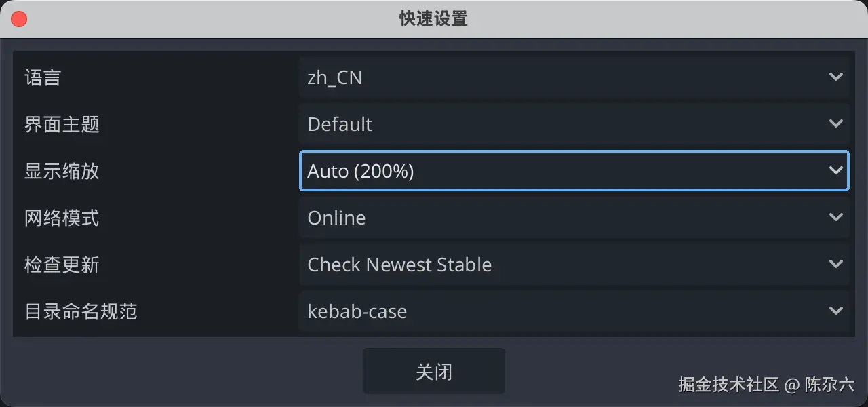Click the 显示缩放 dropdown arrow

coord(835,171)
